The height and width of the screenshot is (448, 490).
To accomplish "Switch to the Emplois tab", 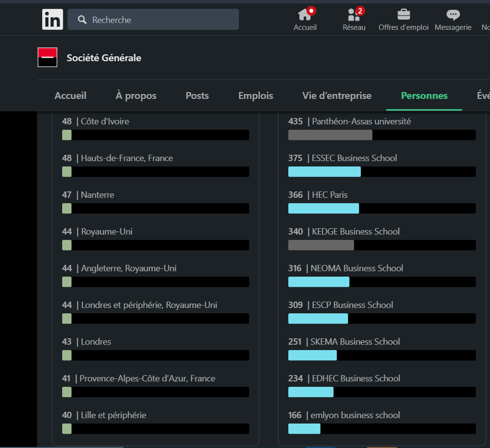I will tap(256, 95).
